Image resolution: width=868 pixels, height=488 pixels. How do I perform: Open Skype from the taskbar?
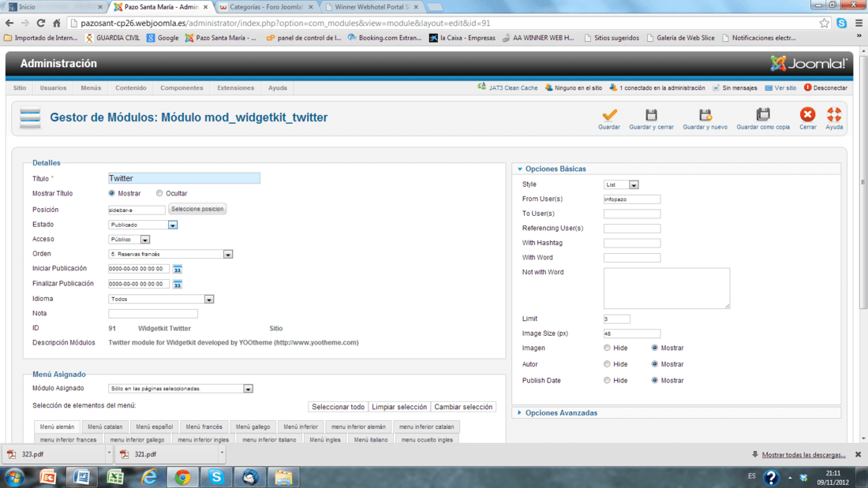click(x=216, y=477)
